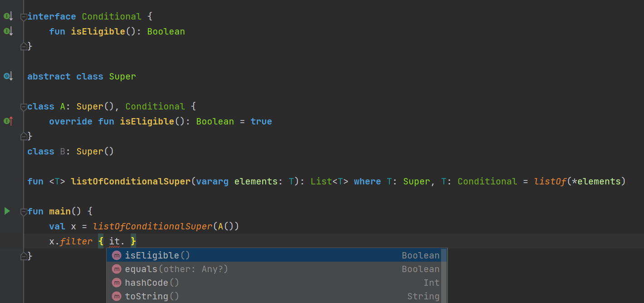The image size is (644, 303).
Task: Click the 'Int' return type in the completion popup
Action: 432,283
